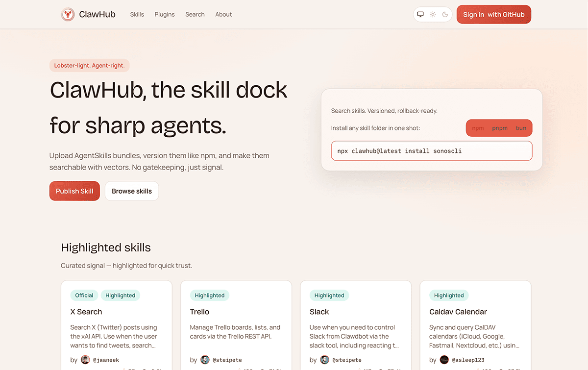Select pnpm package manager option

point(500,128)
